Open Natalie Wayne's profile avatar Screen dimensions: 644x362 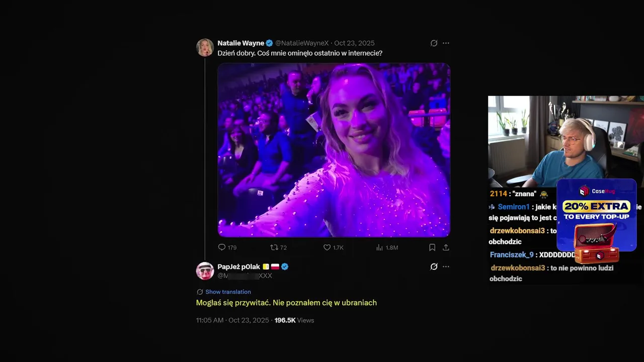click(205, 47)
